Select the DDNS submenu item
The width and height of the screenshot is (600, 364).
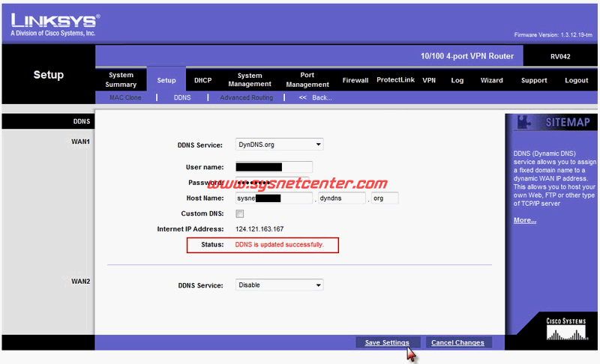pyautogui.click(x=182, y=98)
